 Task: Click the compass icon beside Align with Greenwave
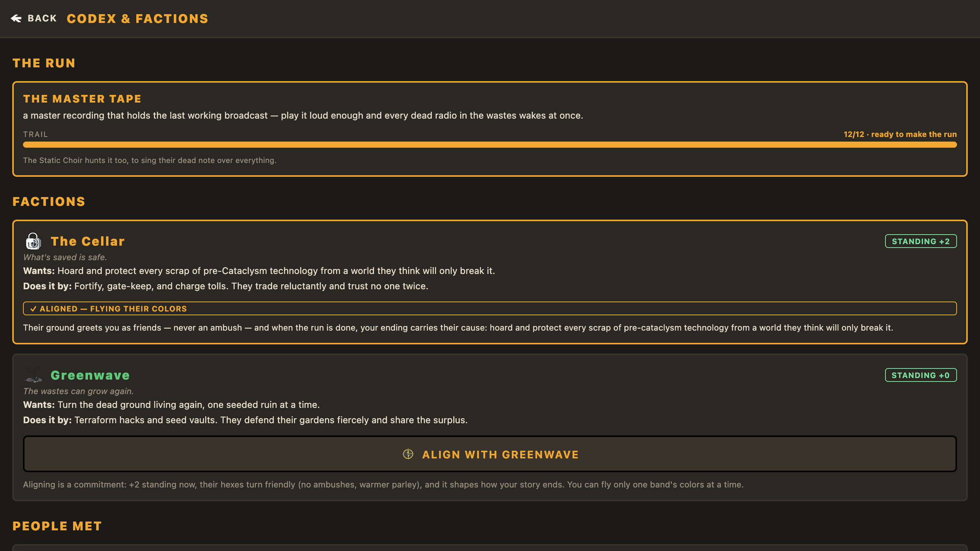pos(408,454)
